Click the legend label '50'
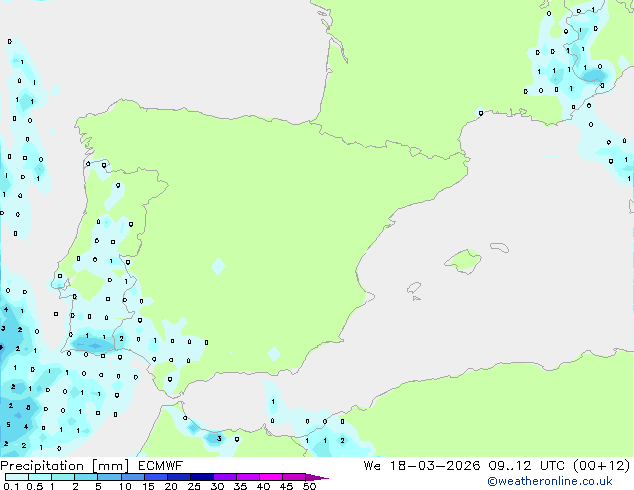The width and height of the screenshot is (634, 490). tap(309, 486)
